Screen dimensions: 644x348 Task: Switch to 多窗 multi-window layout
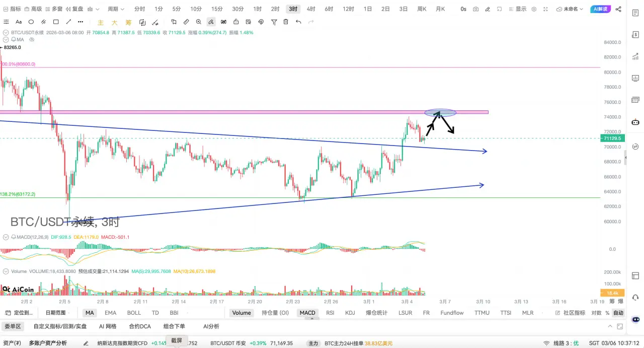coord(53,9)
